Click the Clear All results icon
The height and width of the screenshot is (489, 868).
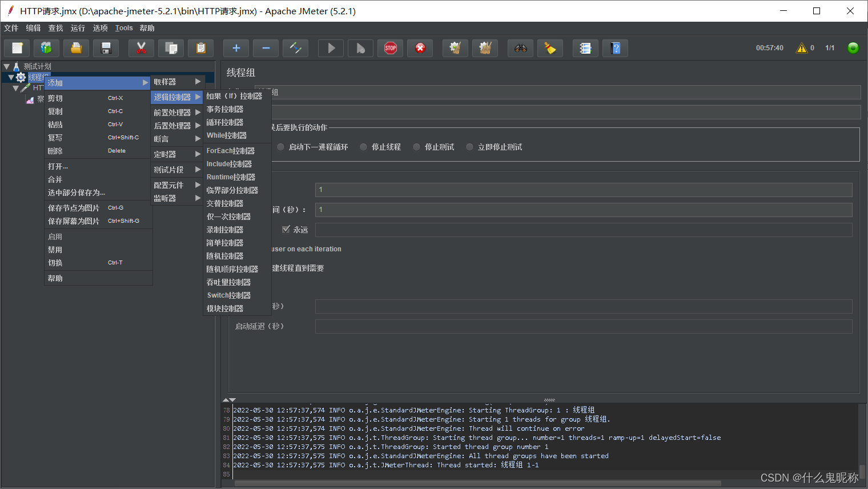pyautogui.click(x=485, y=48)
